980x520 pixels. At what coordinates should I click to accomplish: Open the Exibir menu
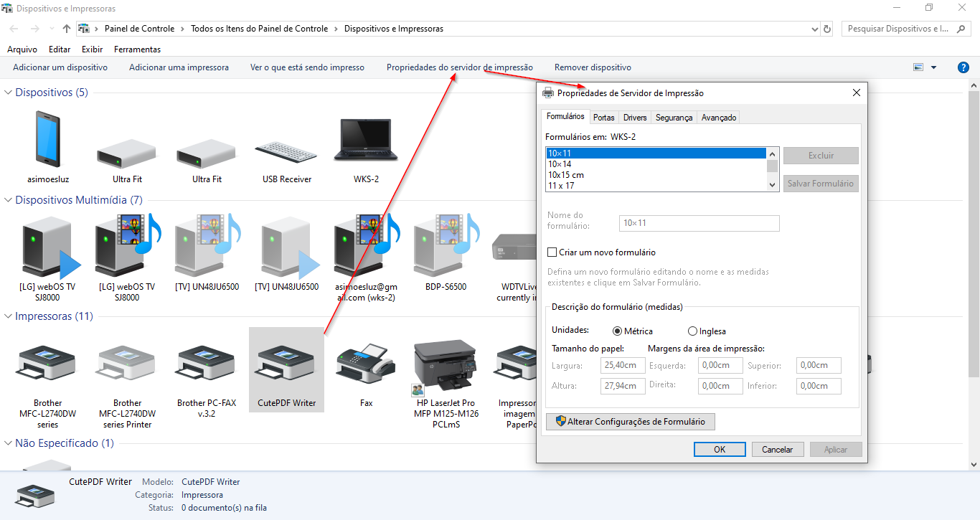(92, 49)
